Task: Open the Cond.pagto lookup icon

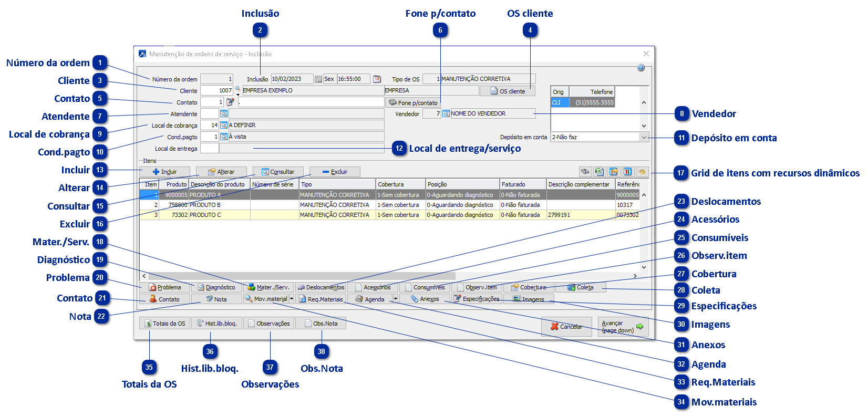Action: coord(224,137)
